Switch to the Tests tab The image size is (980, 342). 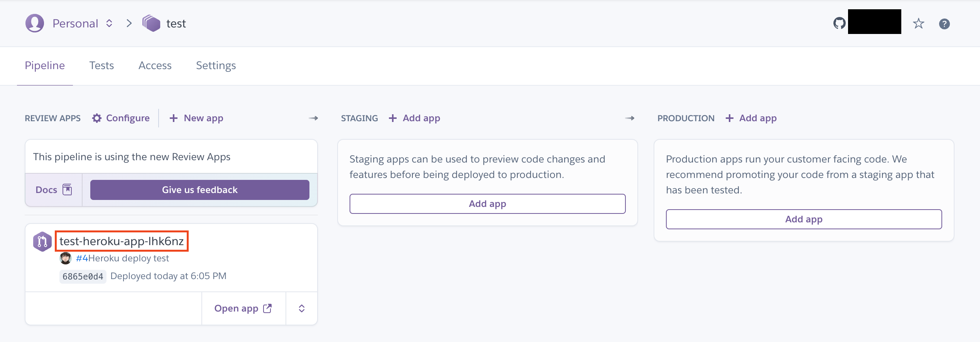[x=101, y=66]
